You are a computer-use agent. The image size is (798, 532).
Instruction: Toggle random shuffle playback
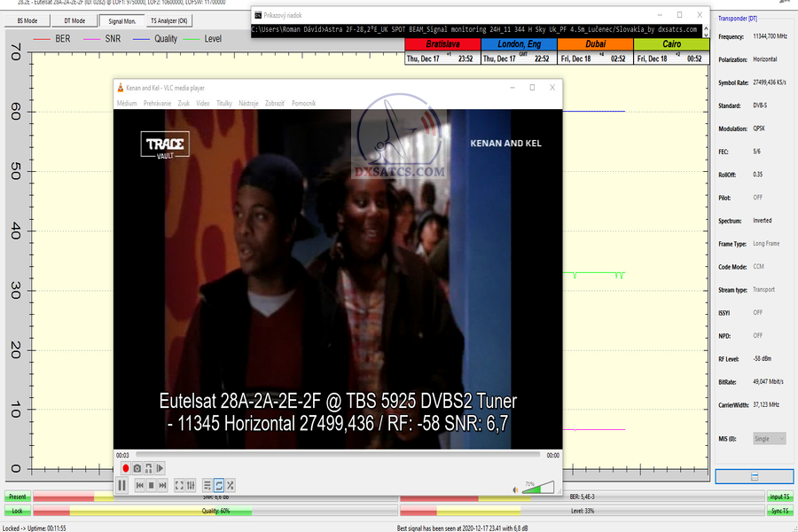pyautogui.click(x=231, y=485)
